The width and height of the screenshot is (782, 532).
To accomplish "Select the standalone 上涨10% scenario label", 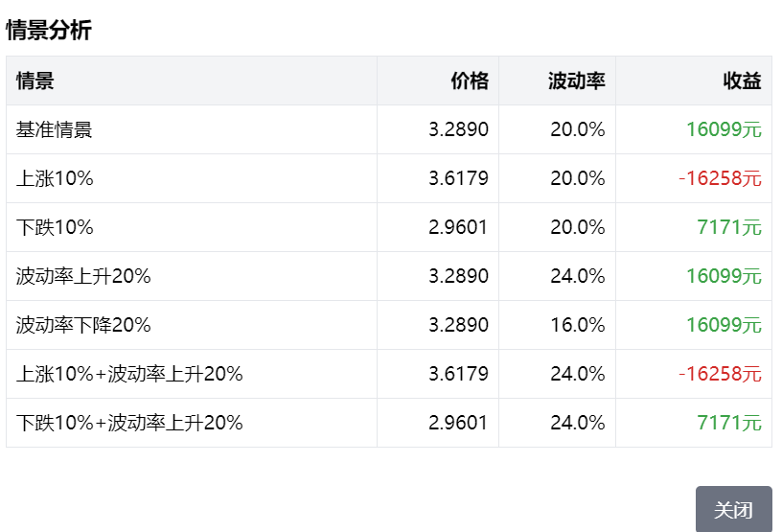I will coord(55,178).
